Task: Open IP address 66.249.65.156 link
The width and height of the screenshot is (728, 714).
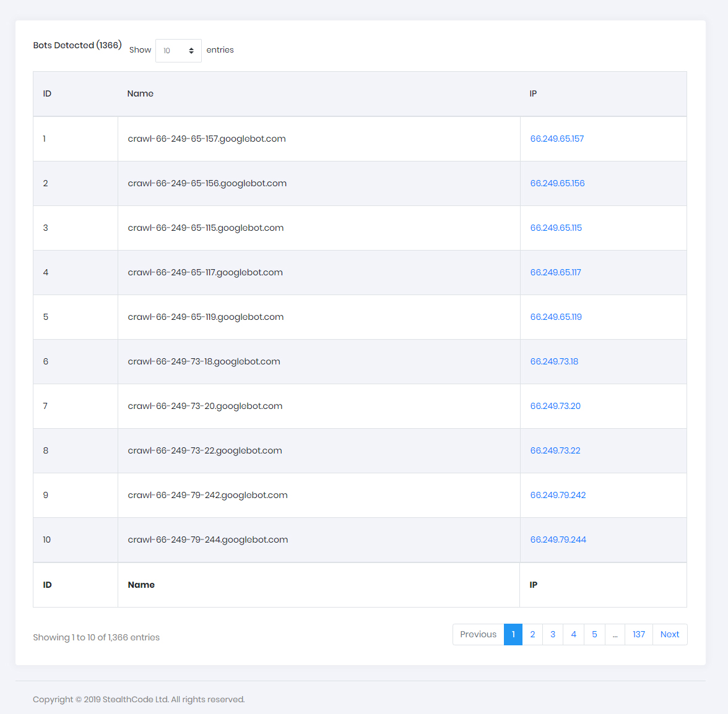Action: [557, 183]
